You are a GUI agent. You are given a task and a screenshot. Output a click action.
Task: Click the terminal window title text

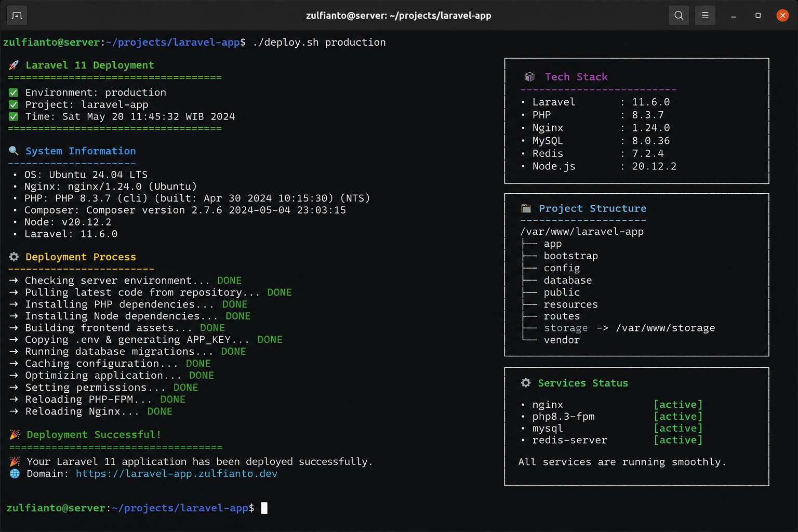point(398,16)
